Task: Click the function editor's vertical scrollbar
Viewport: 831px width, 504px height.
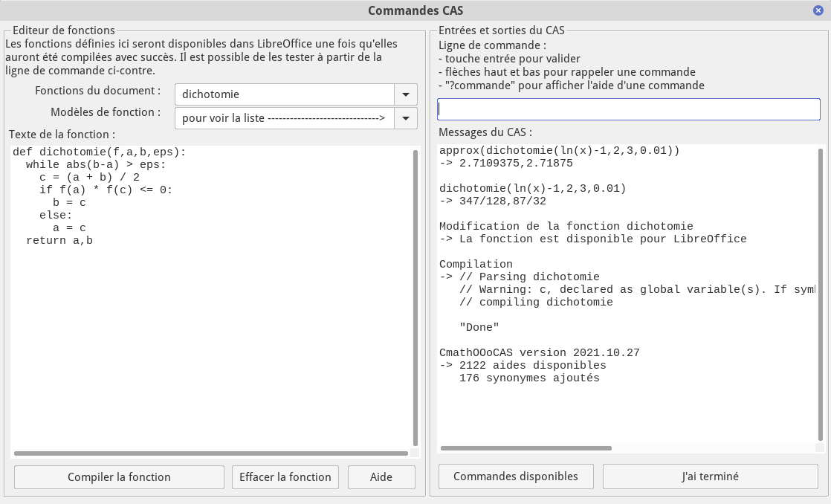Action: coord(415,297)
